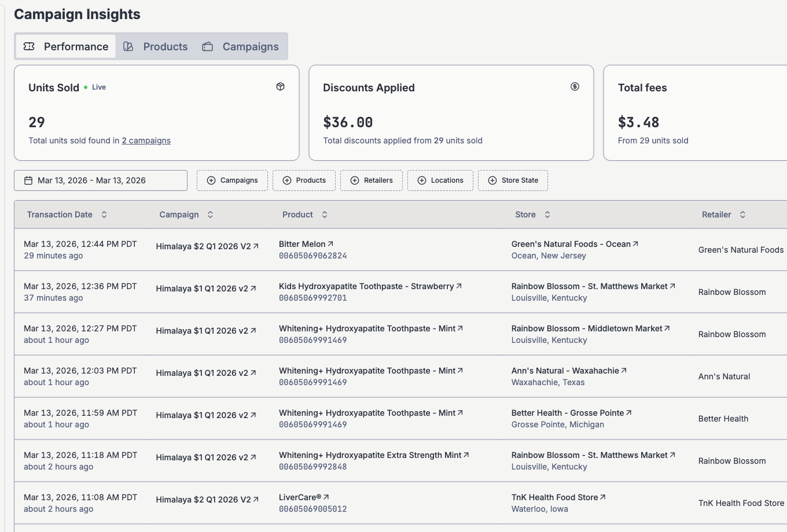
Task: Click the $36.00 discounts value
Action: tap(348, 123)
